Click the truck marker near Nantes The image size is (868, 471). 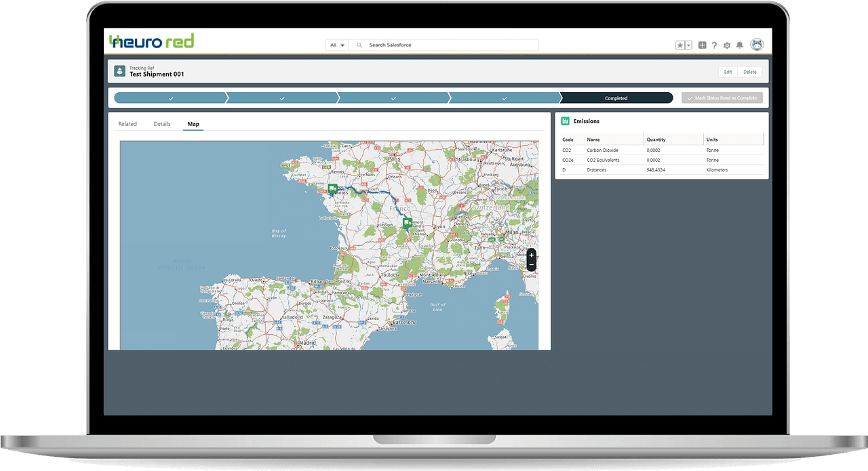click(x=332, y=188)
